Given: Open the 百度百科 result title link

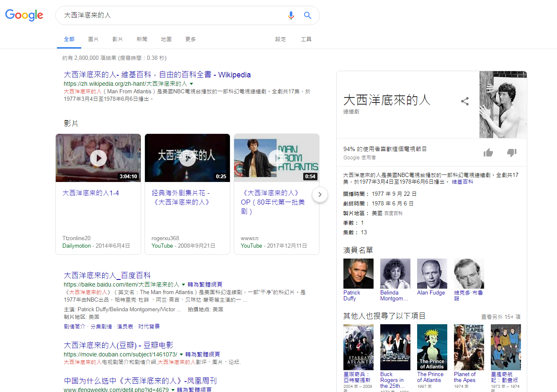Looking at the screenshot, I should [107, 275].
